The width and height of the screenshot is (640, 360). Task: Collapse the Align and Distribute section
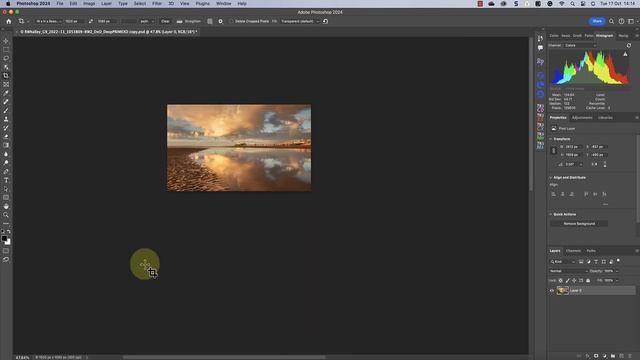551,178
